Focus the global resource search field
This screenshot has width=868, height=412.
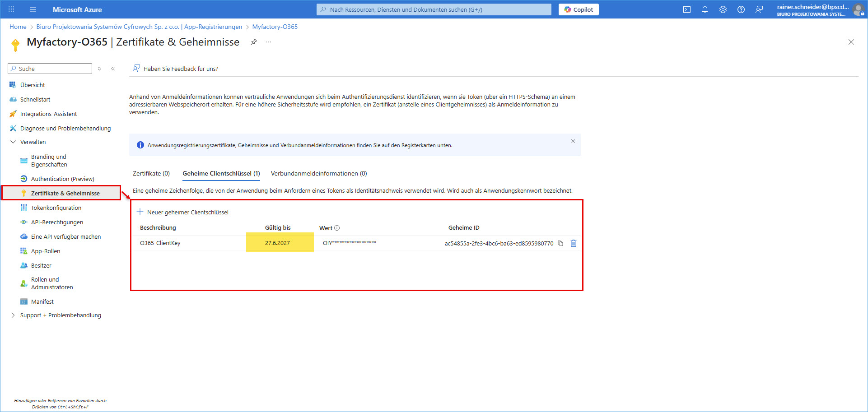[x=434, y=9]
